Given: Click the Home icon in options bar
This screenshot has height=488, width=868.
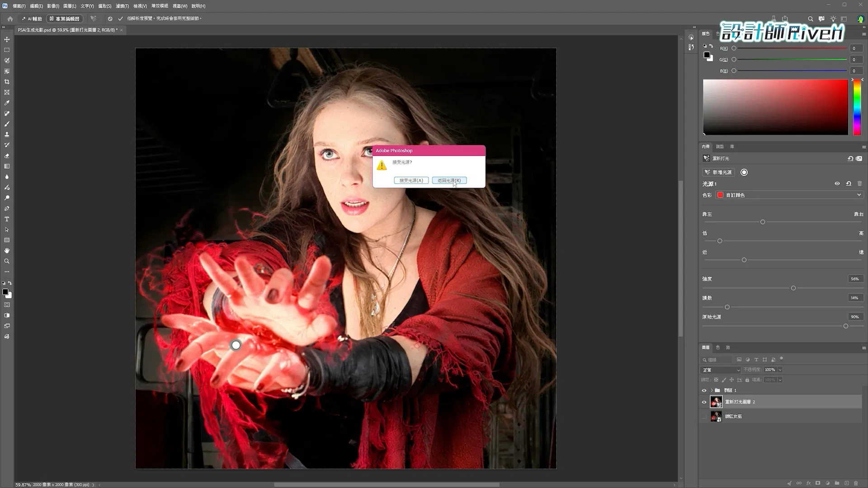Looking at the screenshot, I should [10, 19].
